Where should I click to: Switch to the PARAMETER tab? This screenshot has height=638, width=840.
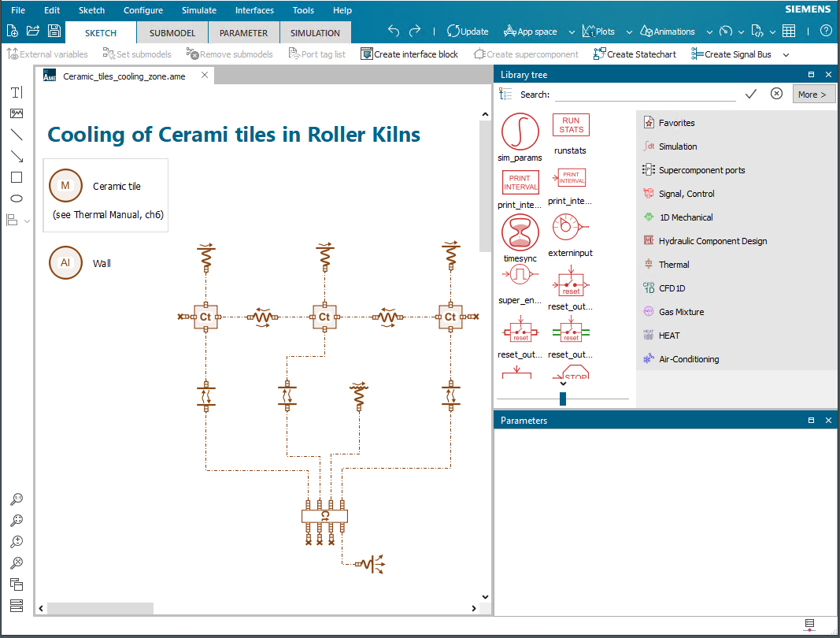click(244, 33)
